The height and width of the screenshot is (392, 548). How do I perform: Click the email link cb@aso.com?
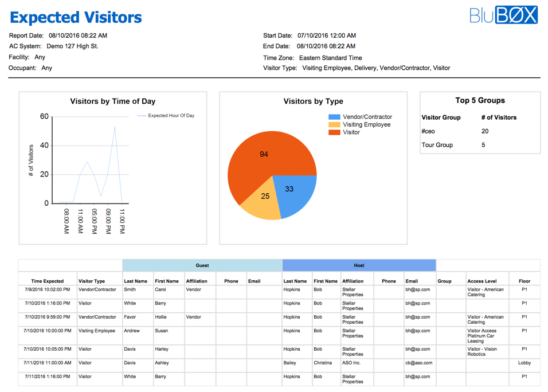click(418, 363)
